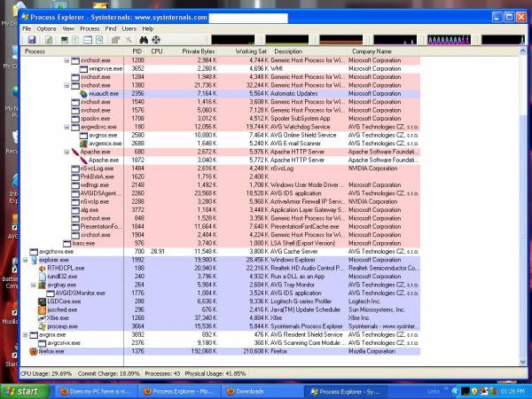Open the Users menu
This screenshot has width=532, height=399.
pos(129,29)
